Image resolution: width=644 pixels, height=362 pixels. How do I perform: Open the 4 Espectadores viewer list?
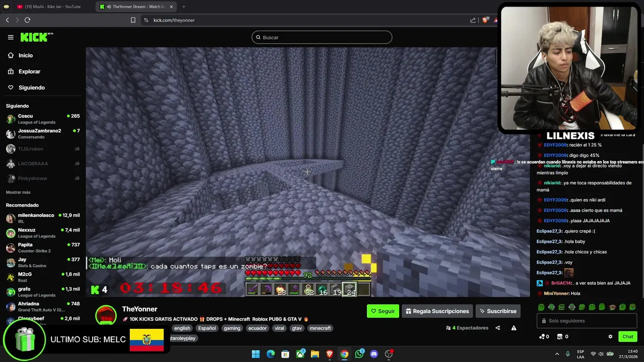tap(467, 328)
